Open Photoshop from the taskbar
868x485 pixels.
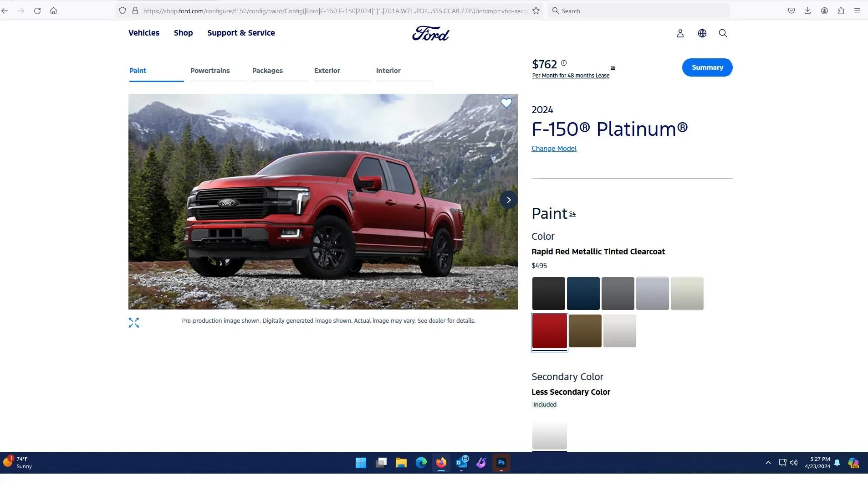pyautogui.click(x=501, y=463)
